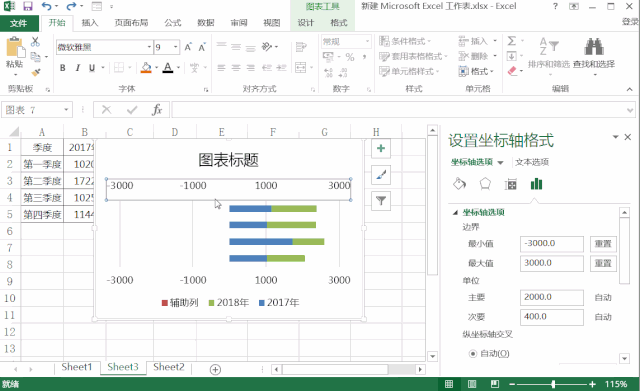Click the Merge and Center icon

[301, 67]
